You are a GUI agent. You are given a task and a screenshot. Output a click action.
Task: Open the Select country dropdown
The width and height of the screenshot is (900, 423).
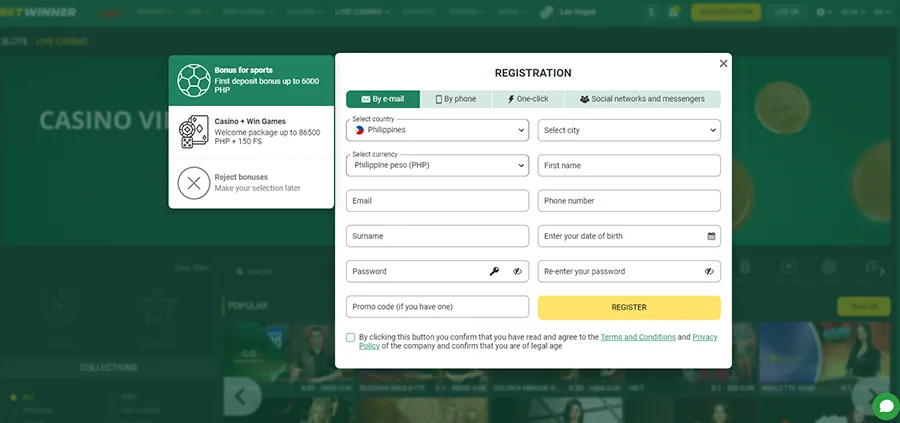[x=437, y=130]
